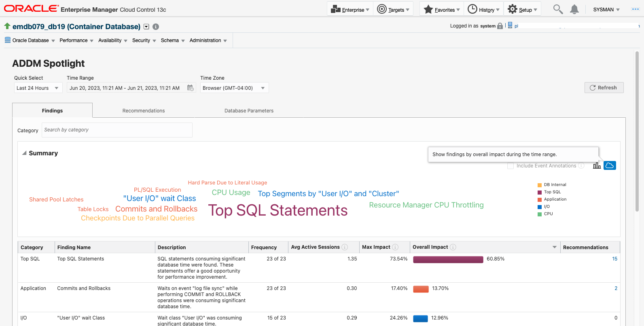Viewport: 644px width, 326px height.
Task: Open the notifications bell
Action: (x=574, y=9)
